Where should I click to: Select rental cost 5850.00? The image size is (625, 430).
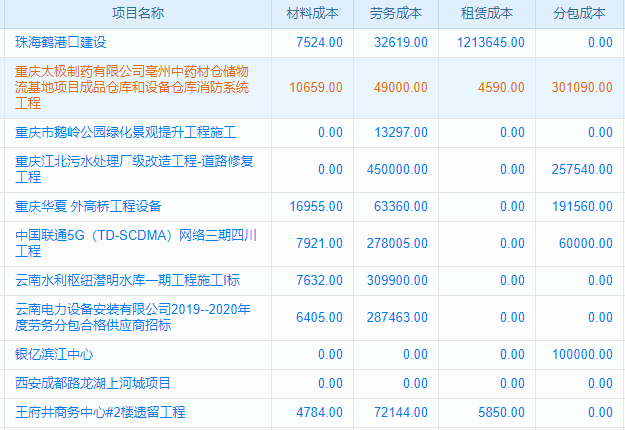point(501,412)
